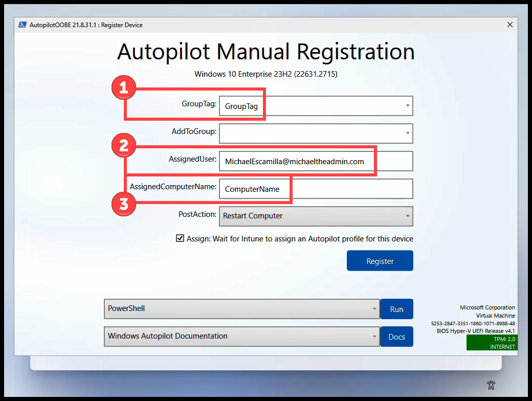This screenshot has height=401, width=532.
Task: Close the AutopilotOOBE window
Action: pos(509,25)
